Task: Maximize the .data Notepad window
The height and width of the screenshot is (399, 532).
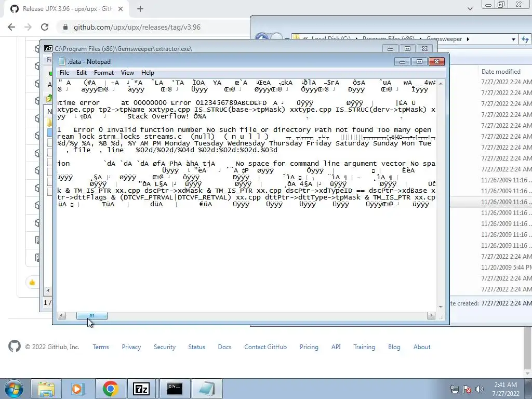Action: (419, 62)
